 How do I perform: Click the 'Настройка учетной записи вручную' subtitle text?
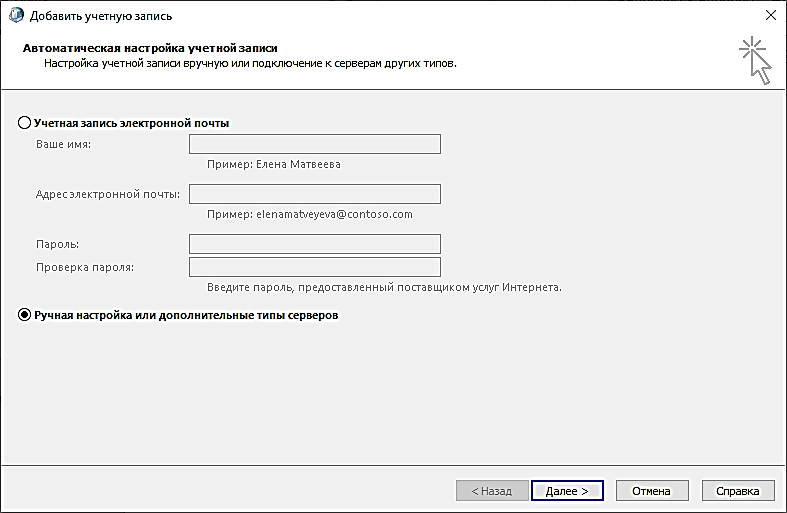pos(250,64)
